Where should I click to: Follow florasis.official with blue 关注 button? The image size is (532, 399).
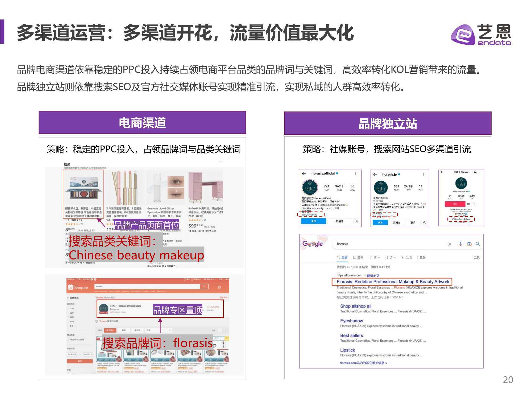(314, 221)
